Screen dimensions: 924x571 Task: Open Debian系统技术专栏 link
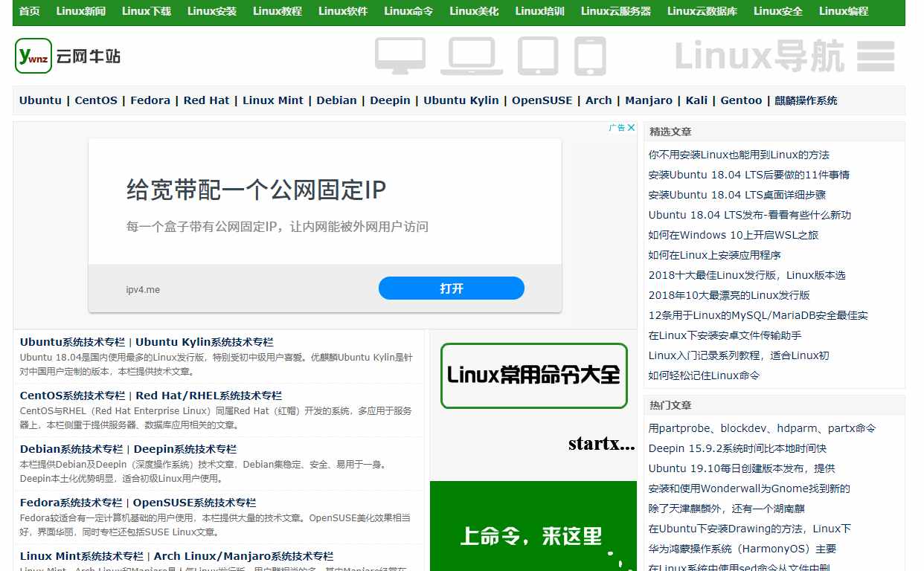pos(71,449)
